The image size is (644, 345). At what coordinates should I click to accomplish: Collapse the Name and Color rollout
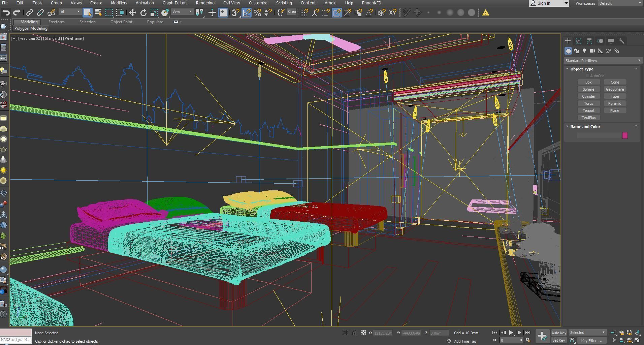pyautogui.click(x=567, y=127)
